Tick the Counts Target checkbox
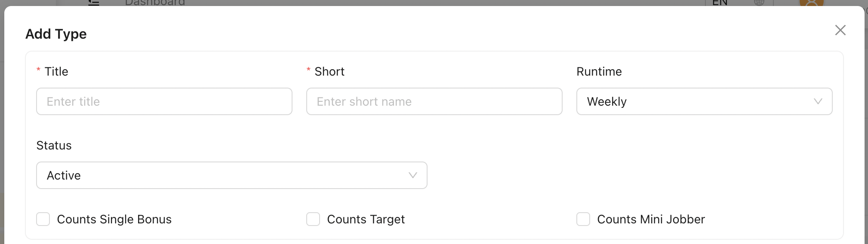The height and width of the screenshot is (244, 868). pos(313,219)
